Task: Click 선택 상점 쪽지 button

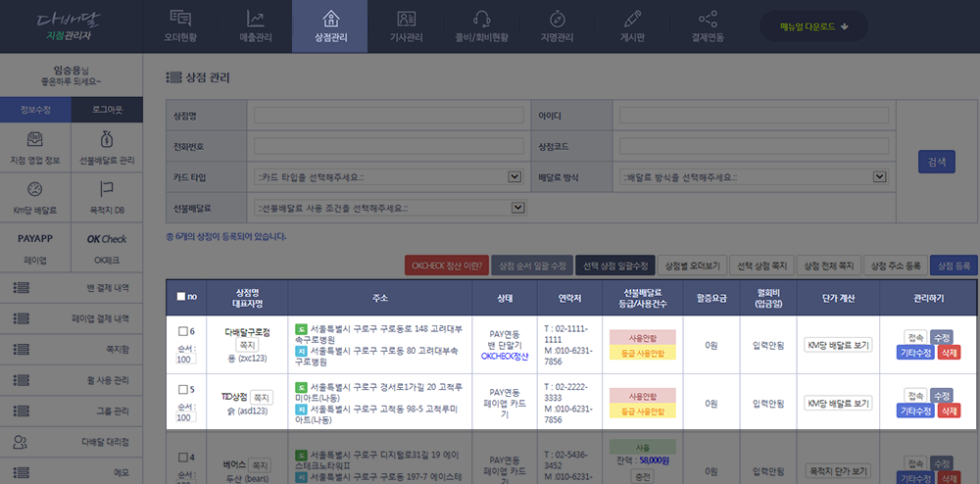Action: click(x=761, y=266)
